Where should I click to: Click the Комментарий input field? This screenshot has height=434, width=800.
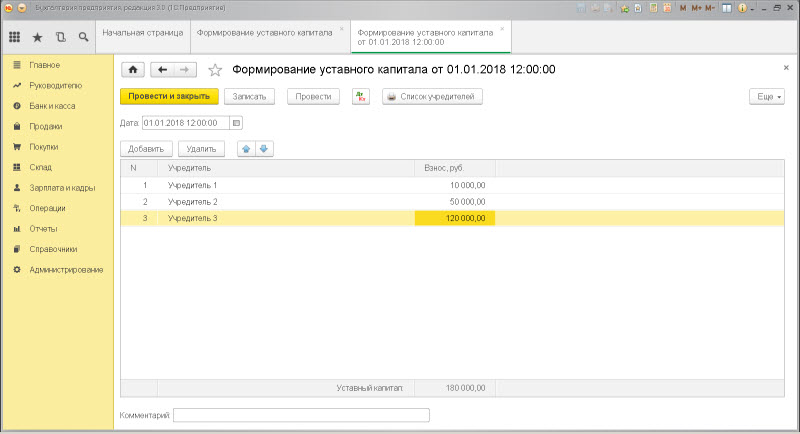click(301, 415)
